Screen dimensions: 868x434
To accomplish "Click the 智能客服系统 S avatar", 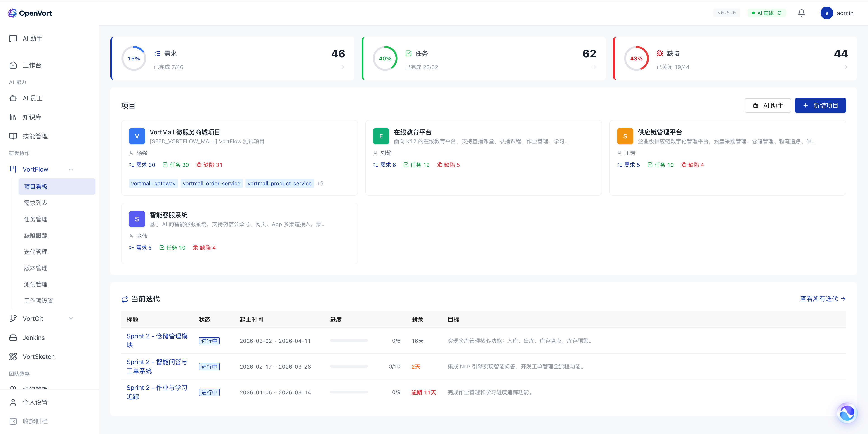I will (137, 219).
